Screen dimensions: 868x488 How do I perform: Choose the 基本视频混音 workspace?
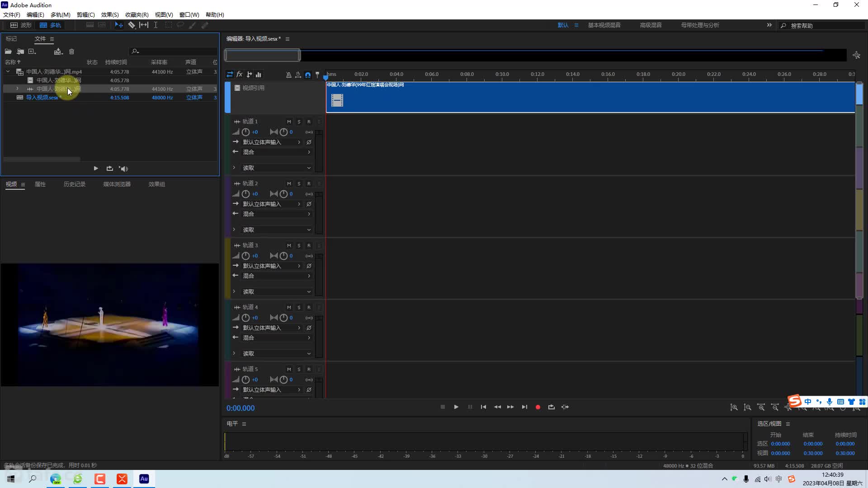(x=604, y=25)
